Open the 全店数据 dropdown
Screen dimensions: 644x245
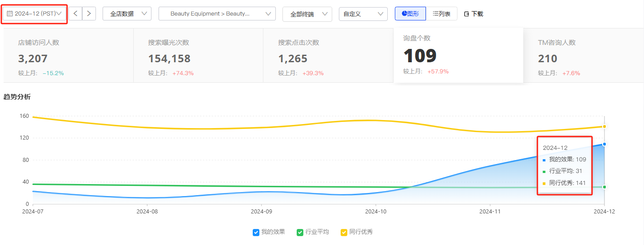coord(127,14)
